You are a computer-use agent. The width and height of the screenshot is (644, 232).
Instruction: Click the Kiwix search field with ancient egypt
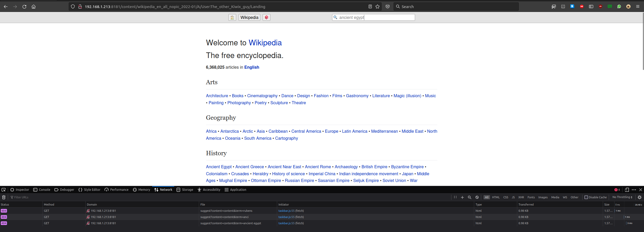[x=374, y=17]
